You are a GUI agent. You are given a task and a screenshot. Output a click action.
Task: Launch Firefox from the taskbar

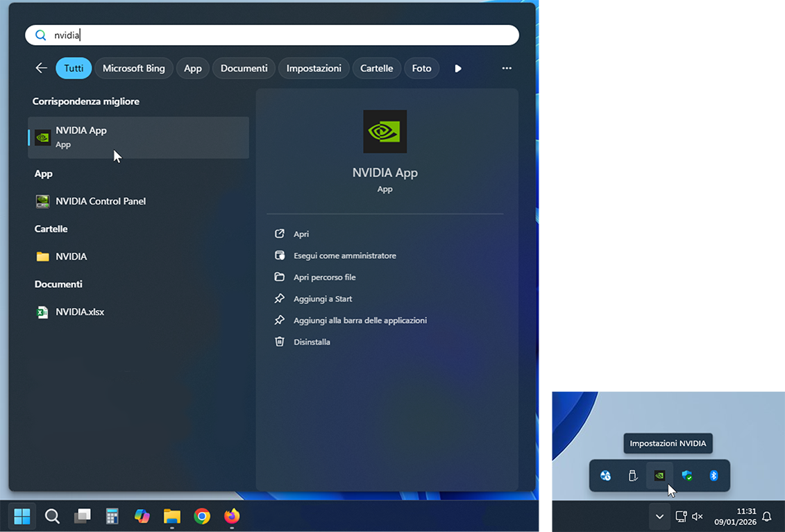click(232, 516)
